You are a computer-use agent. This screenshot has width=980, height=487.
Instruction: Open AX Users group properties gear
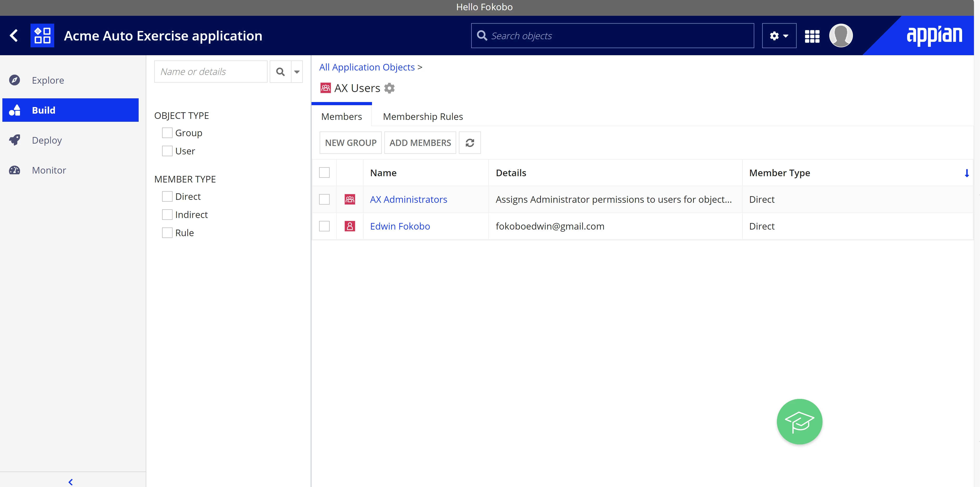coord(389,88)
